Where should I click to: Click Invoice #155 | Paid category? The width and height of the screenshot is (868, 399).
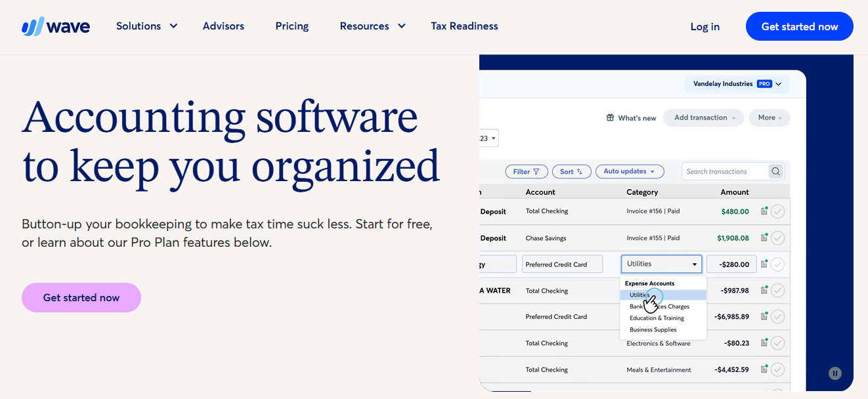pyautogui.click(x=653, y=238)
